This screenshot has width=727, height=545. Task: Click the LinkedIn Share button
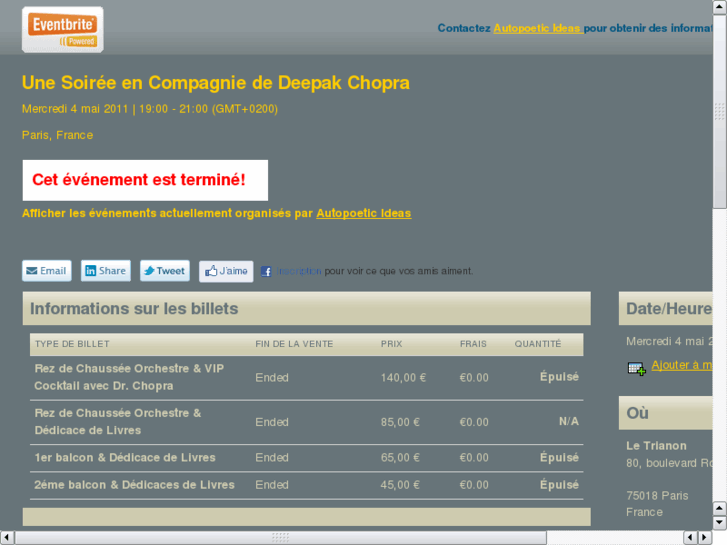[x=106, y=271]
